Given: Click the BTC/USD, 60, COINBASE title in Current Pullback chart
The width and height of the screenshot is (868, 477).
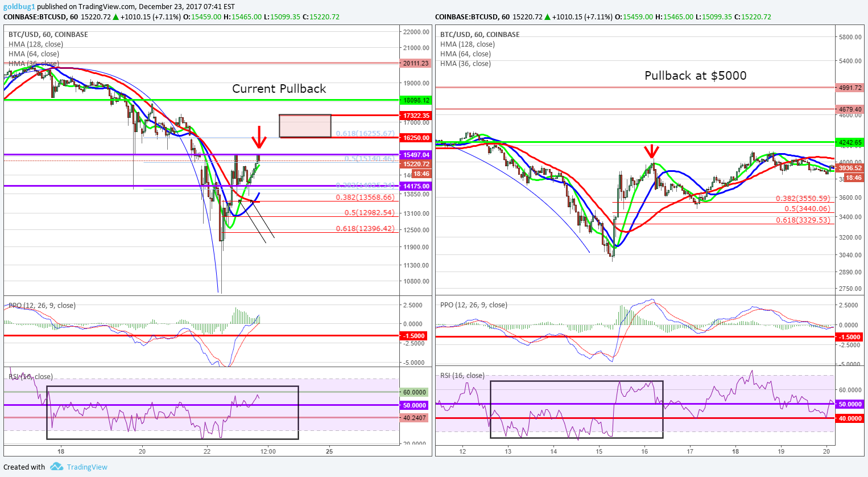Looking at the screenshot, I should pos(48,35).
